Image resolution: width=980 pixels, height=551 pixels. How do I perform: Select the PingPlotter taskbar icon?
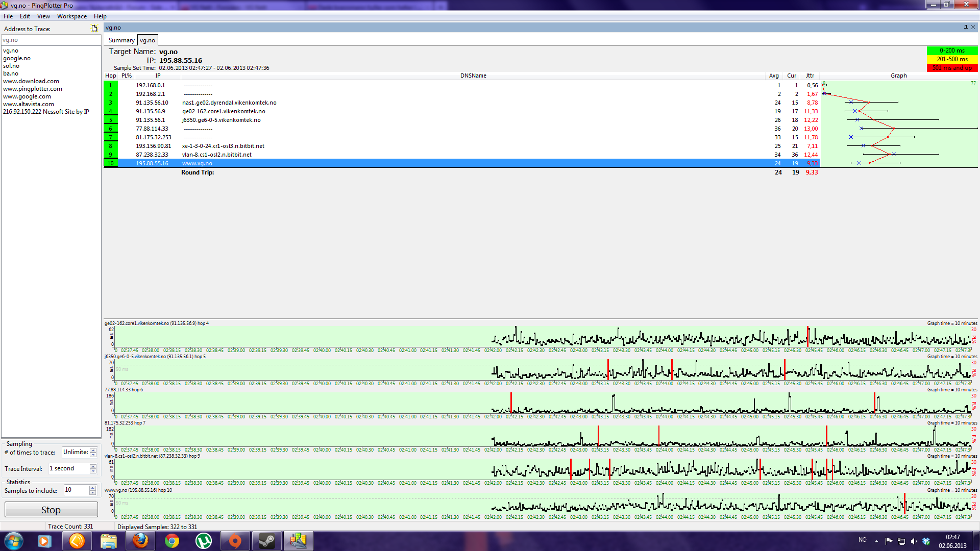(x=299, y=541)
